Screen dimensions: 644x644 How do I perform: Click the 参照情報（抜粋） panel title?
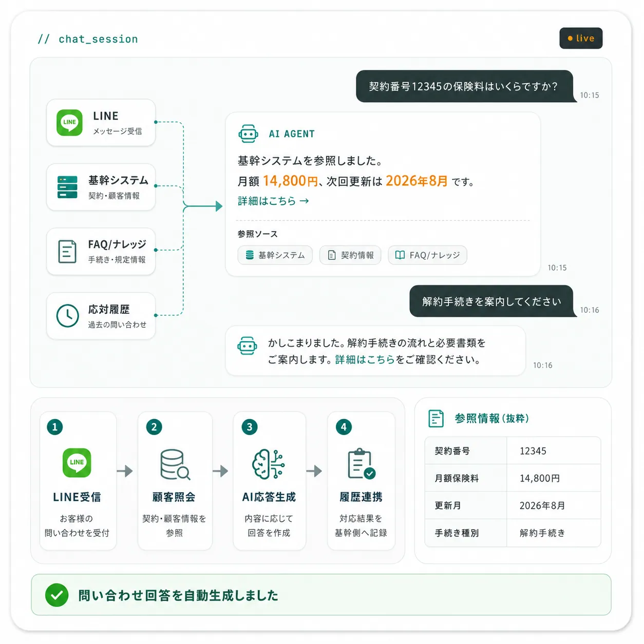491,419
